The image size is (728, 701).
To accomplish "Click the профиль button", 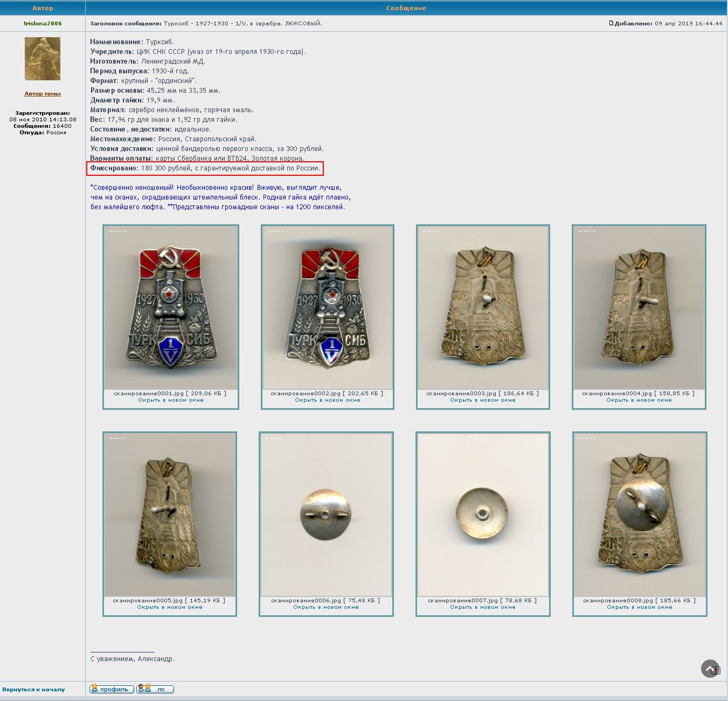I will pyautogui.click(x=112, y=689).
